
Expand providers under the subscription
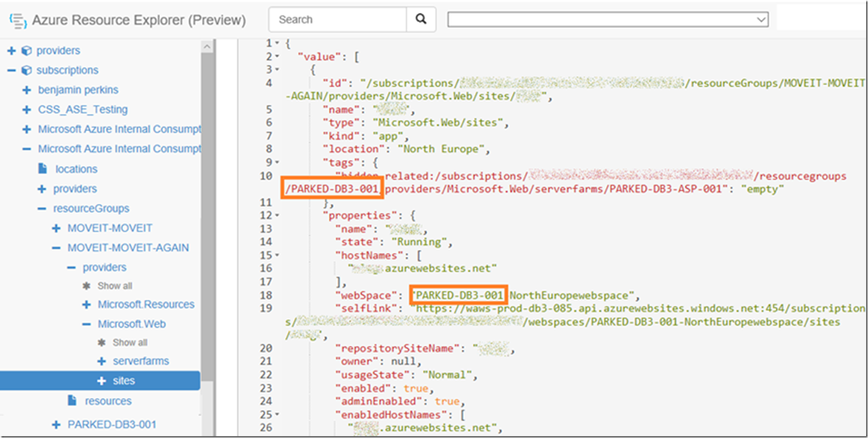tap(42, 189)
